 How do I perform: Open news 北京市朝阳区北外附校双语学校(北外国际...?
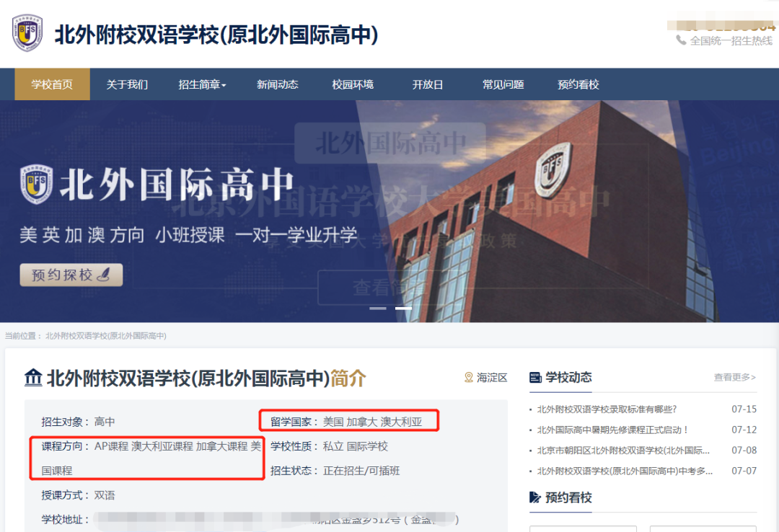click(623, 451)
